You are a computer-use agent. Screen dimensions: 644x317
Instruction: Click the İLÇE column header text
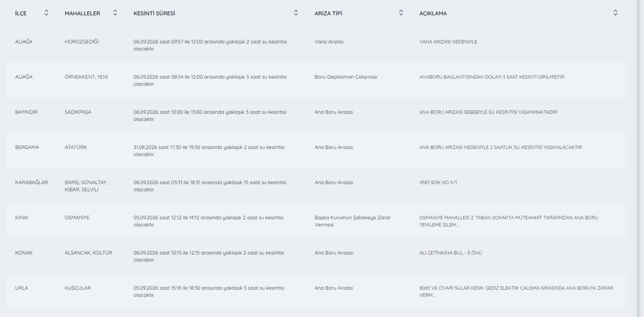coord(21,13)
